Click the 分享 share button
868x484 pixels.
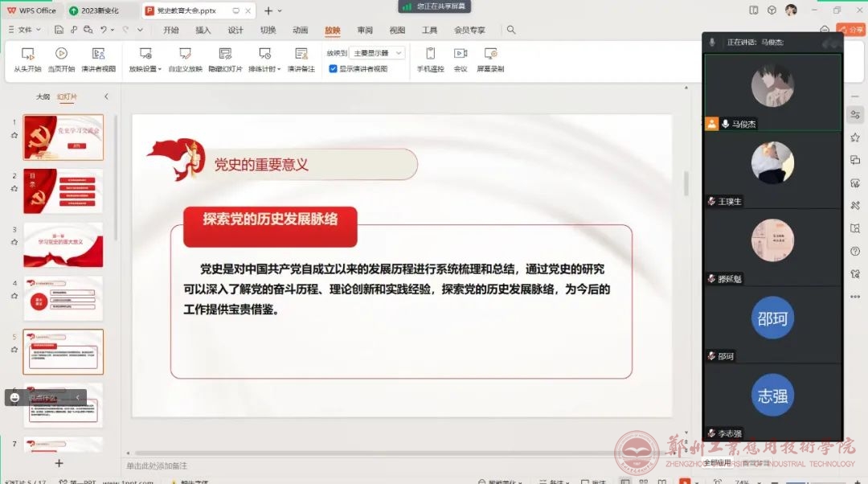tap(856, 30)
